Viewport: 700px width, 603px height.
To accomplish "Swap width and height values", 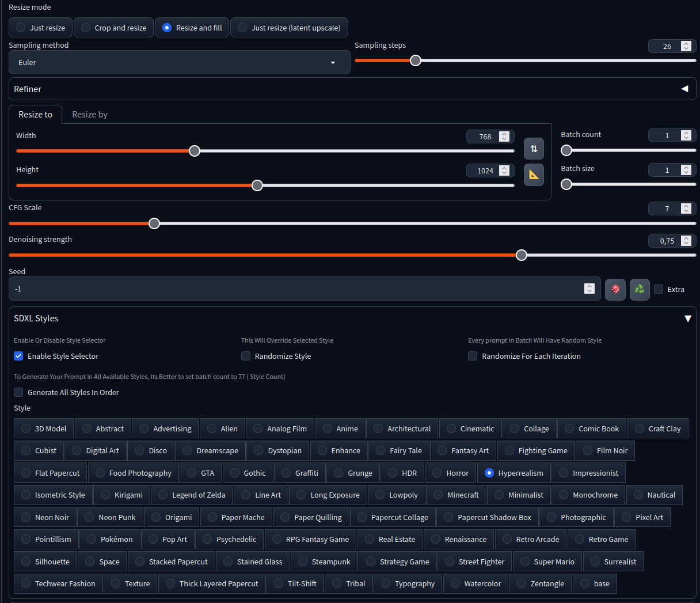I will [x=534, y=149].
